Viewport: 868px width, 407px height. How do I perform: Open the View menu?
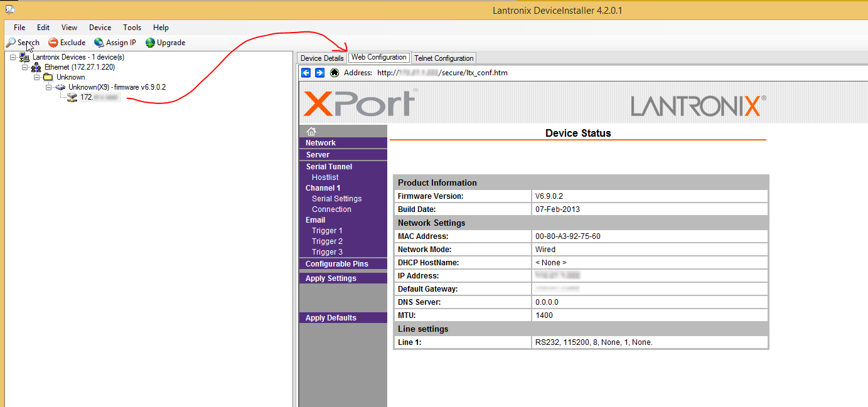[70, 28]
